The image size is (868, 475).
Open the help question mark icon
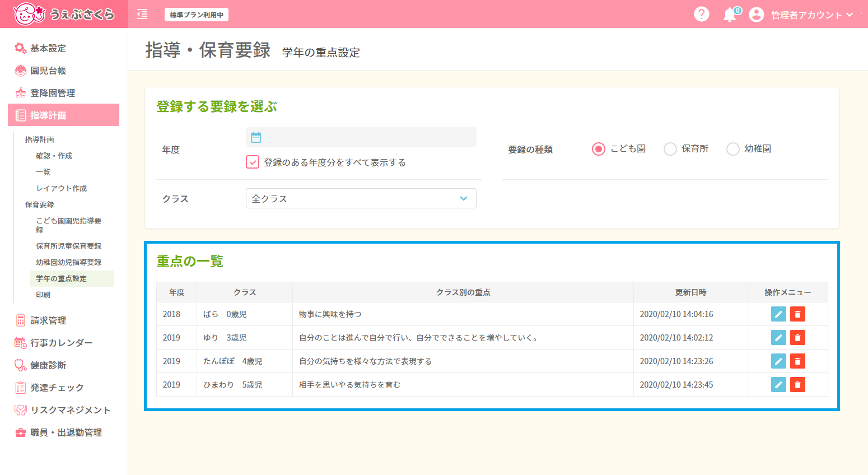pos(701,14)
